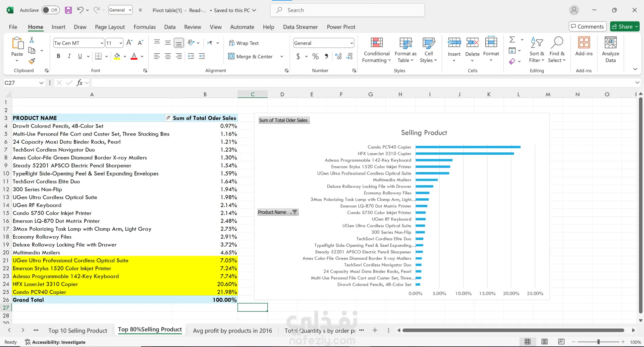644x347 pixels.
Task: Switch to Normal view in status bar
Action: [528, 342]
